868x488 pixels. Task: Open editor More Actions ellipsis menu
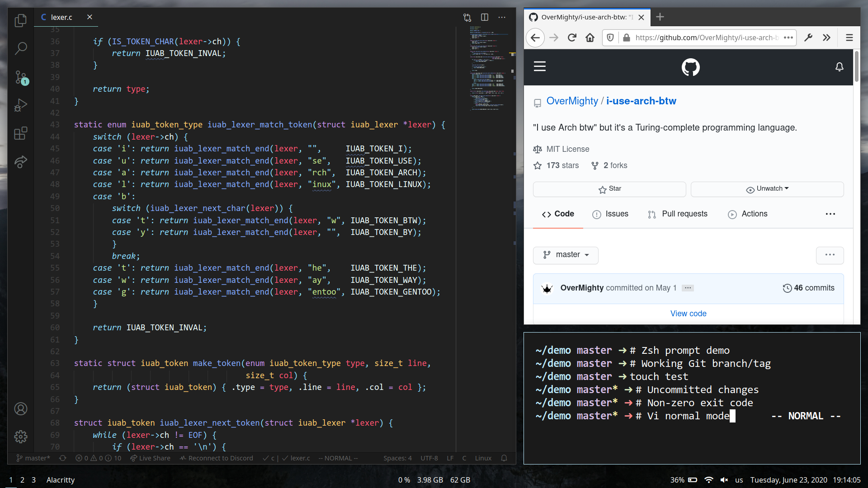pyautogui.click(x=502, y=17)
